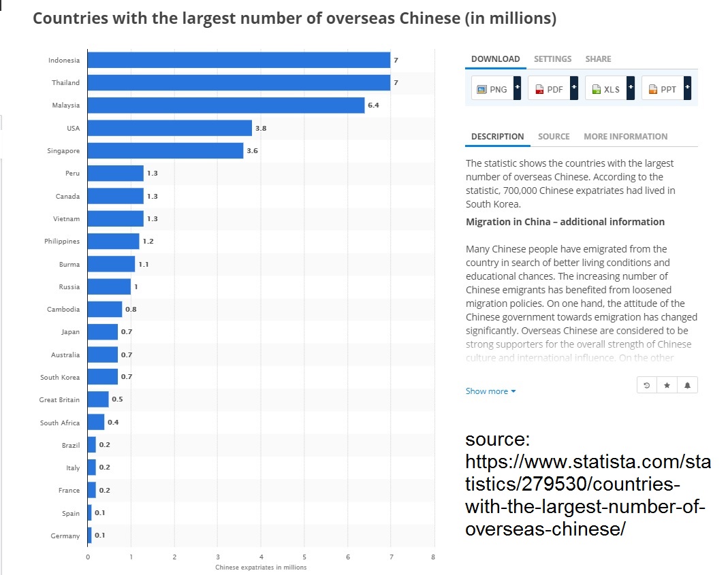728x575 pixels.
Task: Click the plus next to PDF
Action: [573, 88]
